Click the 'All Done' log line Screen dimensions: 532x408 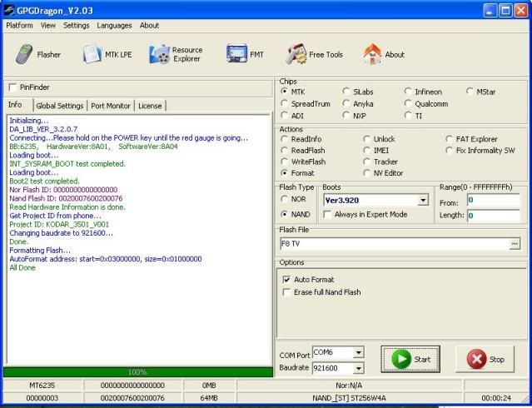(x=22, y=268)
